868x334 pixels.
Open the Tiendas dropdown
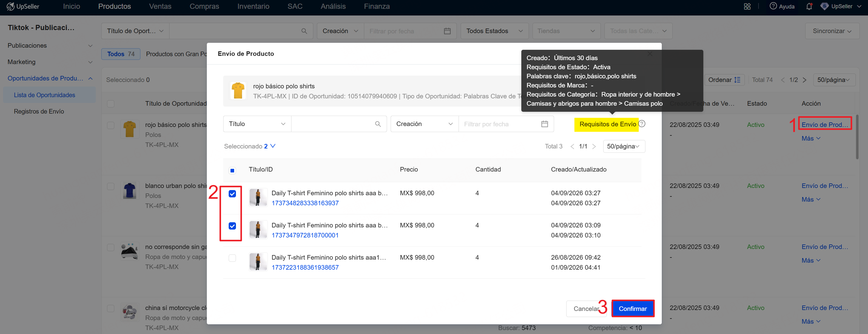tap(566, 31)
